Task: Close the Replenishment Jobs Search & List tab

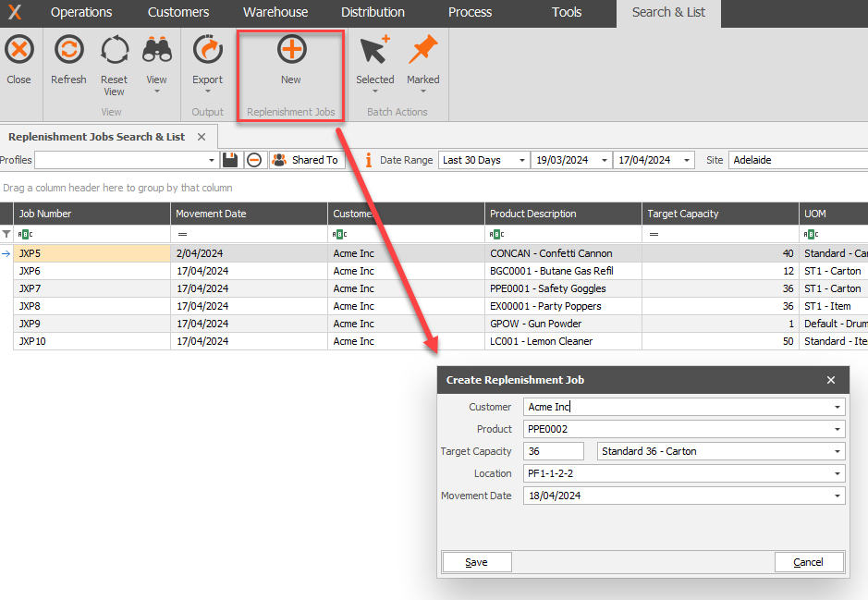Action: (202, 137)
